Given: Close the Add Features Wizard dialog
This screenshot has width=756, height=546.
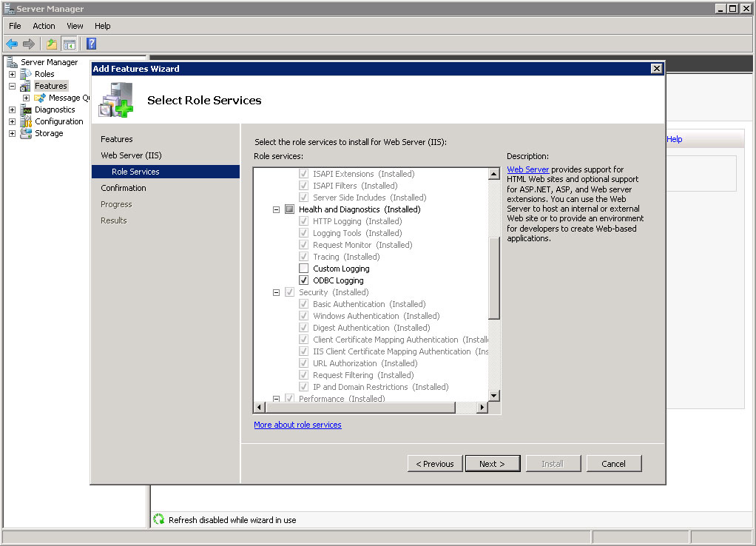Looking at the screenshot, I should pos(656,69).
